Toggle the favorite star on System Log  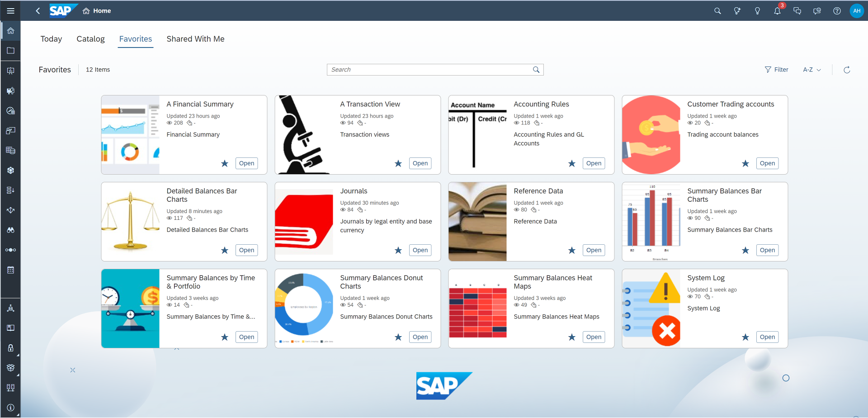(745, 337)
